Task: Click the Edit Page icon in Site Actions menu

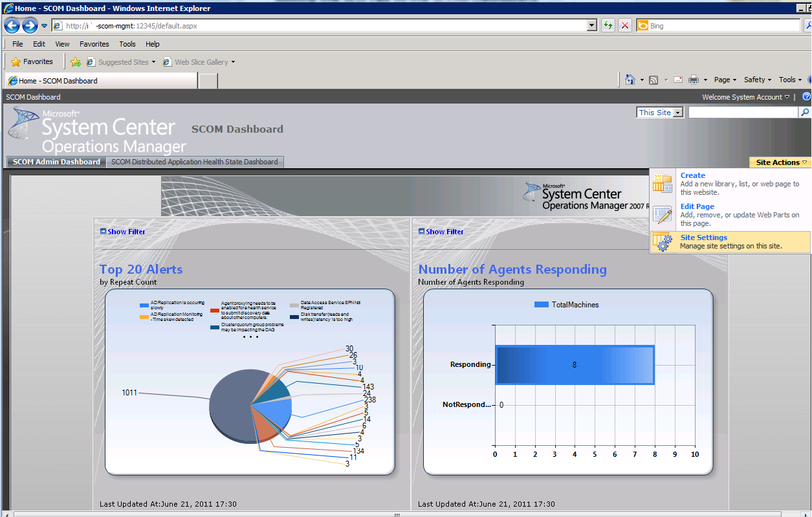Action: [x=662, y=214]
